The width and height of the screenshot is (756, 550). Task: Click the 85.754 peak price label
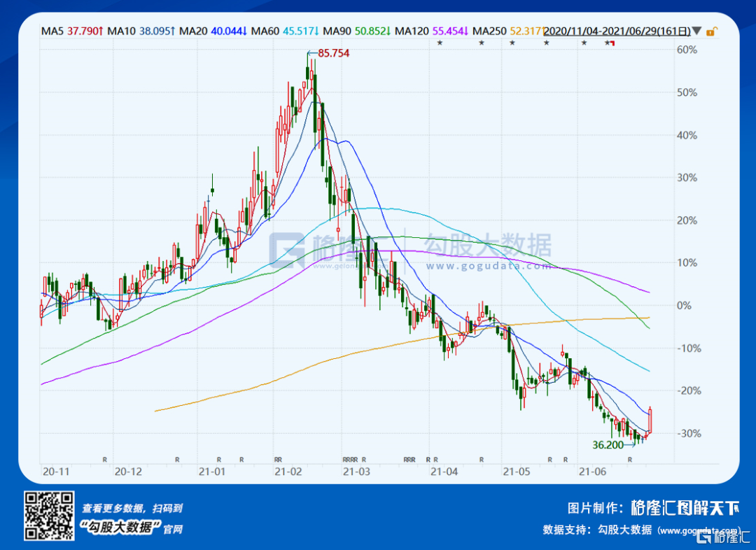pyautogui.click(x=333, y=53)
